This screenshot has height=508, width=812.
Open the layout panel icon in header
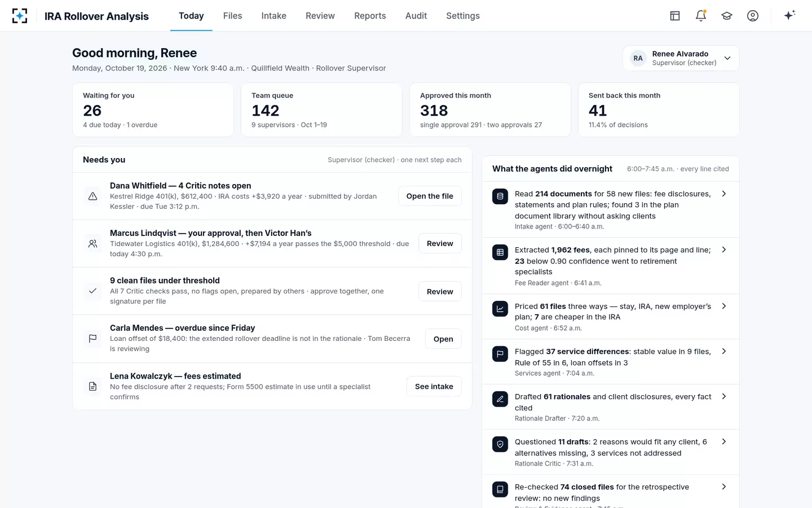[675, 16]
